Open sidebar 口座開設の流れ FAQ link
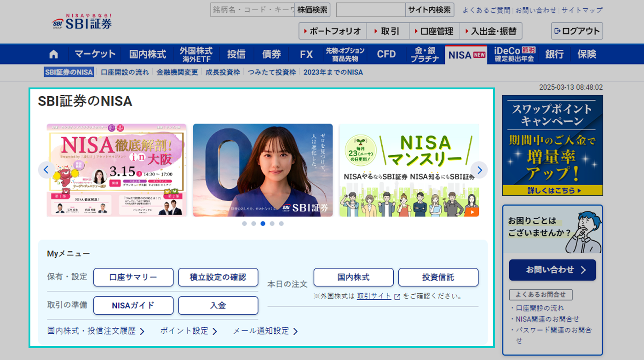This screenshot has width=644, height=360. tap(540, 308)
